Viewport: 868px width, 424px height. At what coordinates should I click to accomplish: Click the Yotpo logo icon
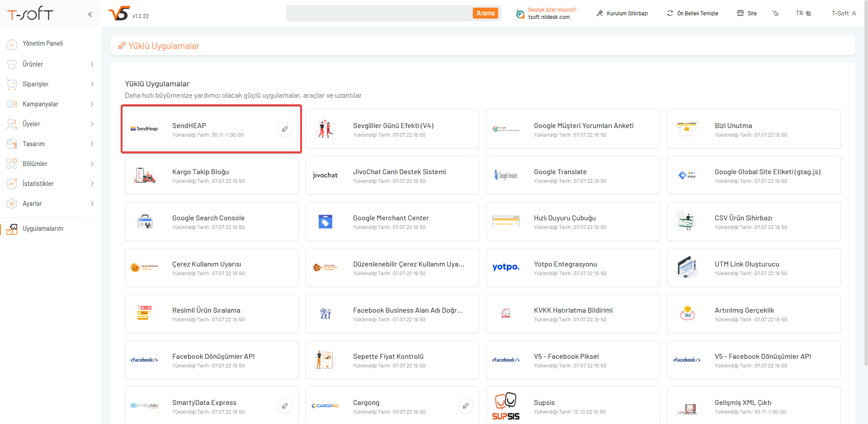point(506,267)
